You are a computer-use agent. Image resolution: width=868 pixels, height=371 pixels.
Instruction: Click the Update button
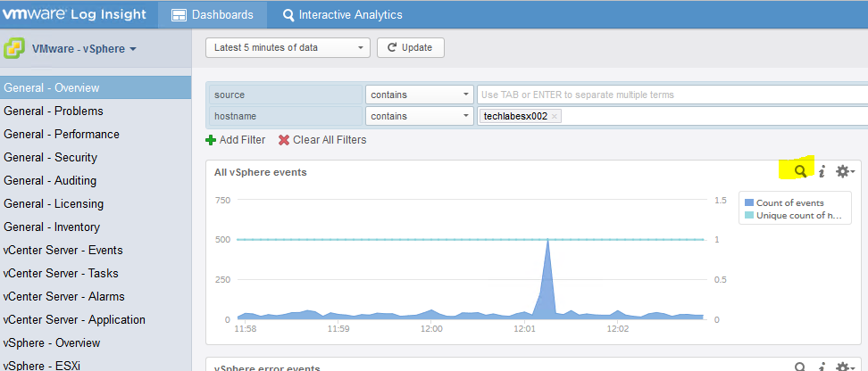click(x=410, y=47)
